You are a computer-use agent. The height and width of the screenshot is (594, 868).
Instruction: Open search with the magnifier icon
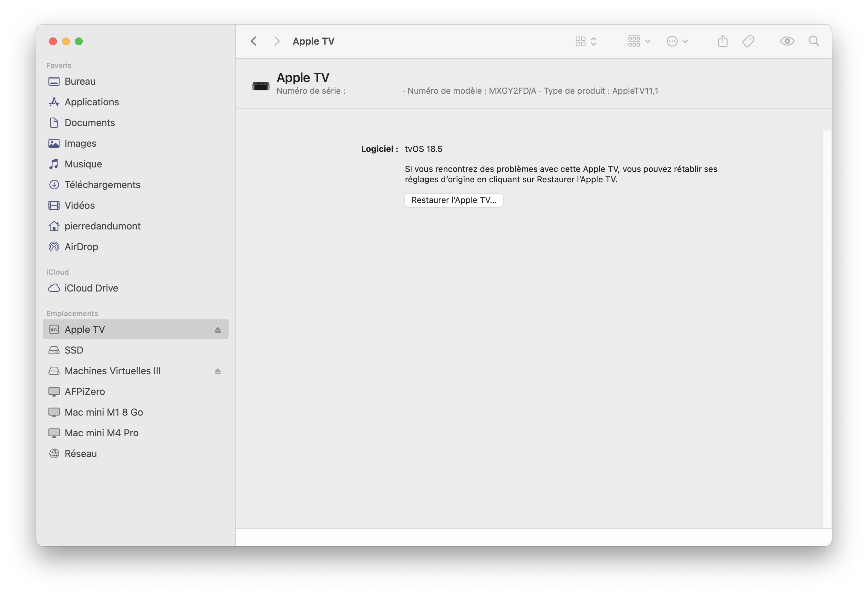[x=814, y=41]
